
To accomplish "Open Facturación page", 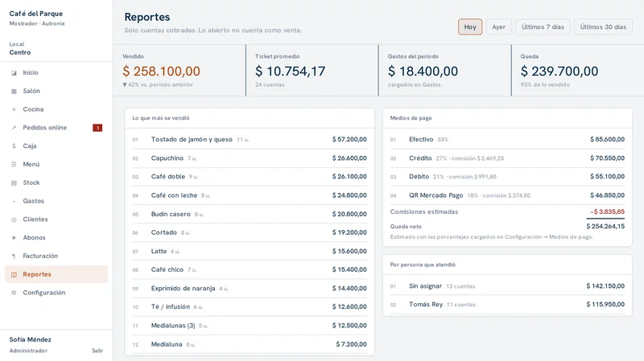I will pyautogui.click(x=56, y=256).
